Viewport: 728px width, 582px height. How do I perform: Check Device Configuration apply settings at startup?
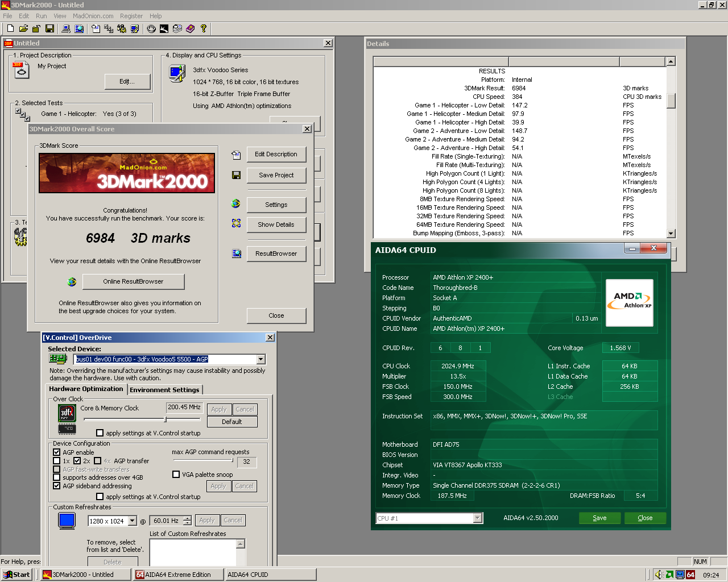click(x=100, y=497)
